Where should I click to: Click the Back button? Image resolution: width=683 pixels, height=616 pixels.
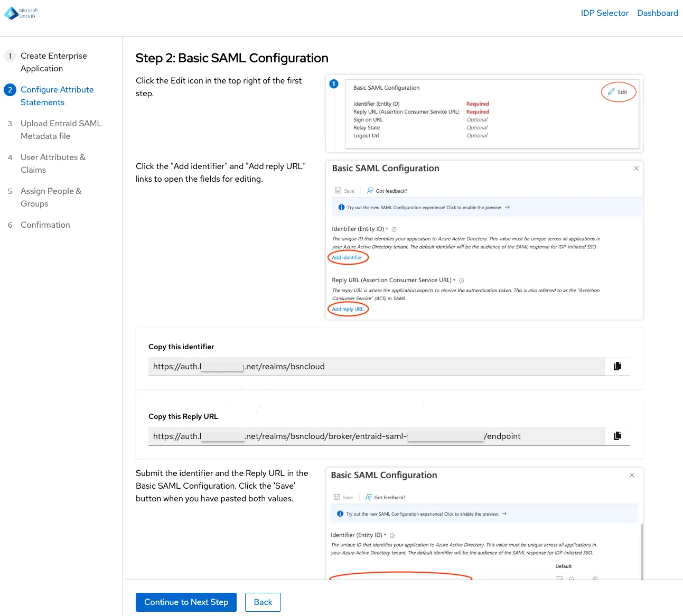point(263,602)
